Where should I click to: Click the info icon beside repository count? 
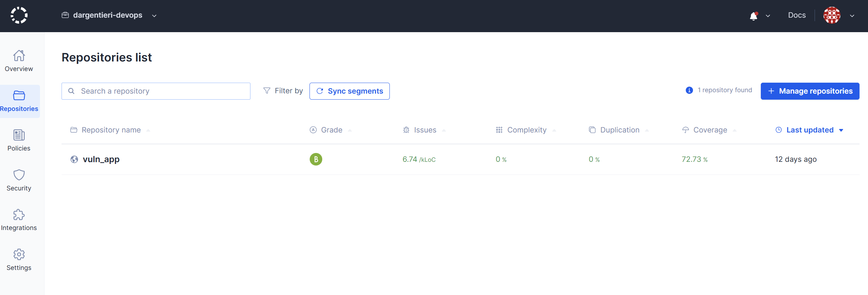[x=689, y=90]
